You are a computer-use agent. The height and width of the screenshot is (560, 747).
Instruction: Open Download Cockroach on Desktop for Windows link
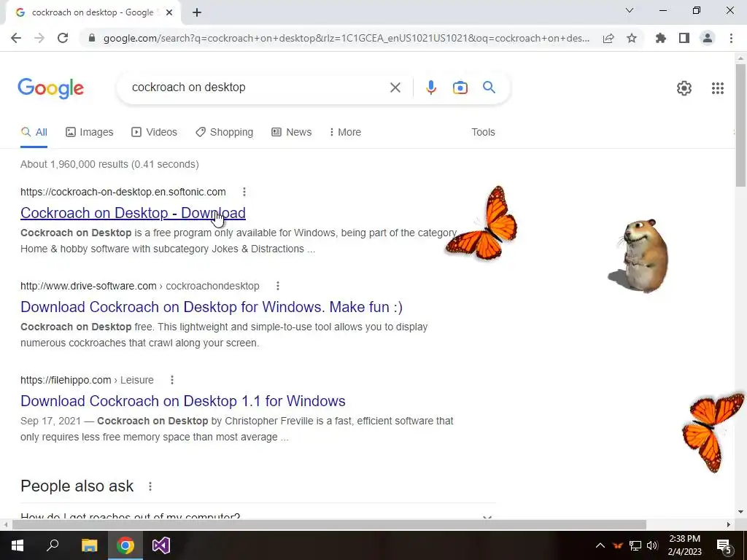(x=212, y=307)
